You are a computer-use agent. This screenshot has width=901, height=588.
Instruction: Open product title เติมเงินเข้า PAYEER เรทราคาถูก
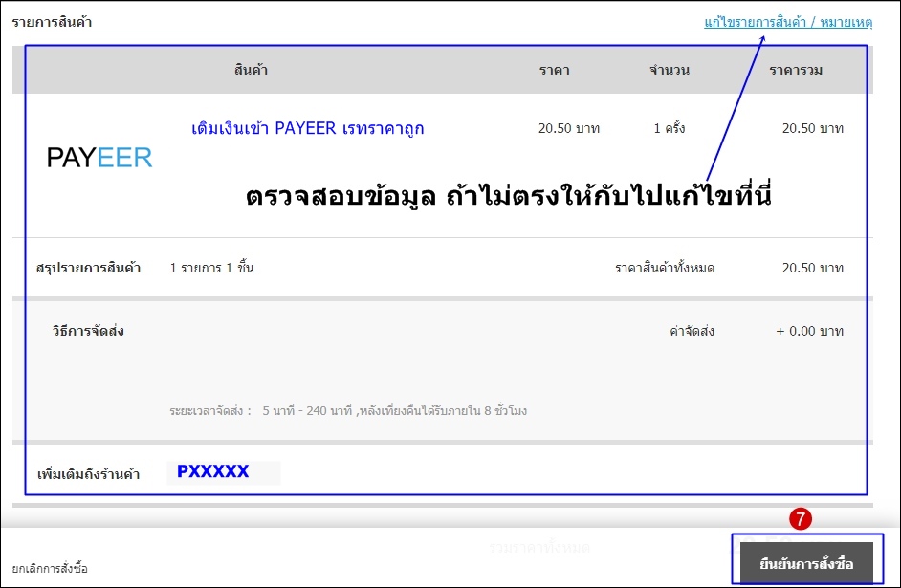(x=307, y=128)
